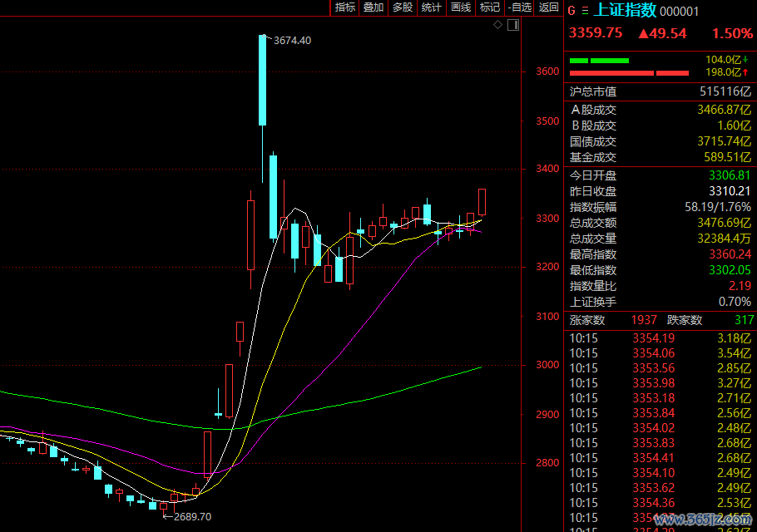Open the 指标 indicator menu
This screenshot has height=532, width=757.
click(x=344, y=7)
